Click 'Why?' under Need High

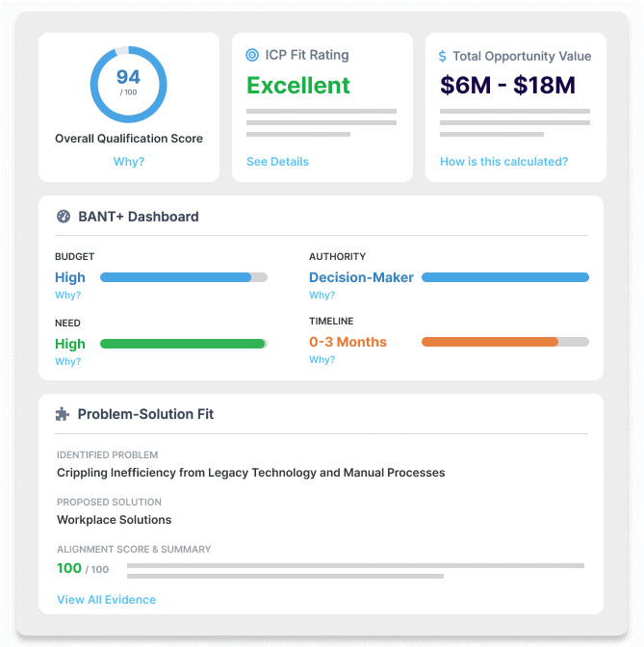pyautogui.click(x=67, y=362)
